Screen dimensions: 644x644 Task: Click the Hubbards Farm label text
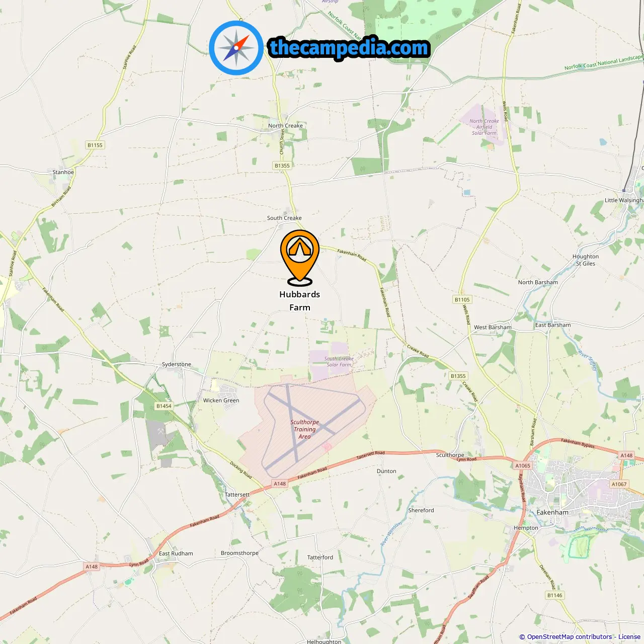(x=300, y=301)
